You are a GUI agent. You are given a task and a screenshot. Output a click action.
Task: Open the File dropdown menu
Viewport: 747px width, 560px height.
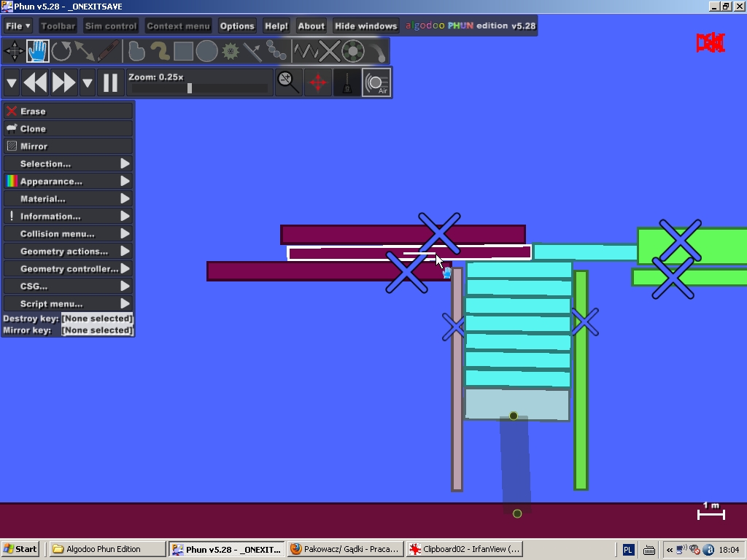tap(18, 26)
